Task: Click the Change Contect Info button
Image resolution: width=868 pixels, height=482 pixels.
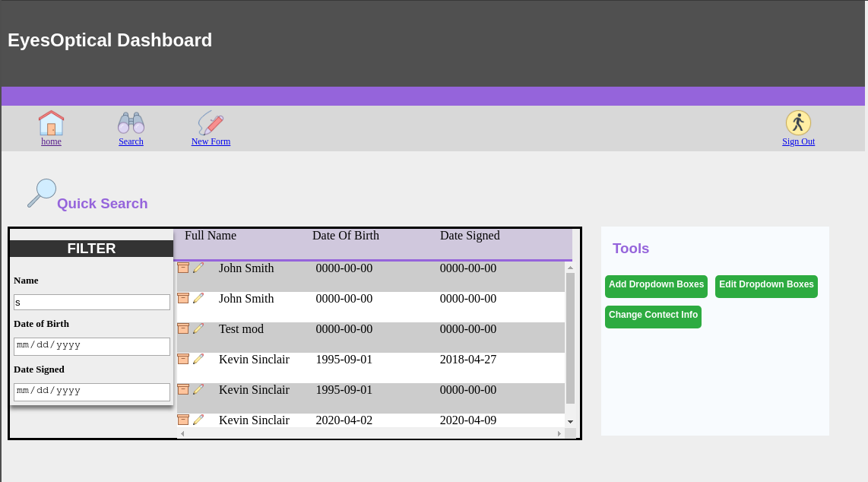Action: point(653,316)
